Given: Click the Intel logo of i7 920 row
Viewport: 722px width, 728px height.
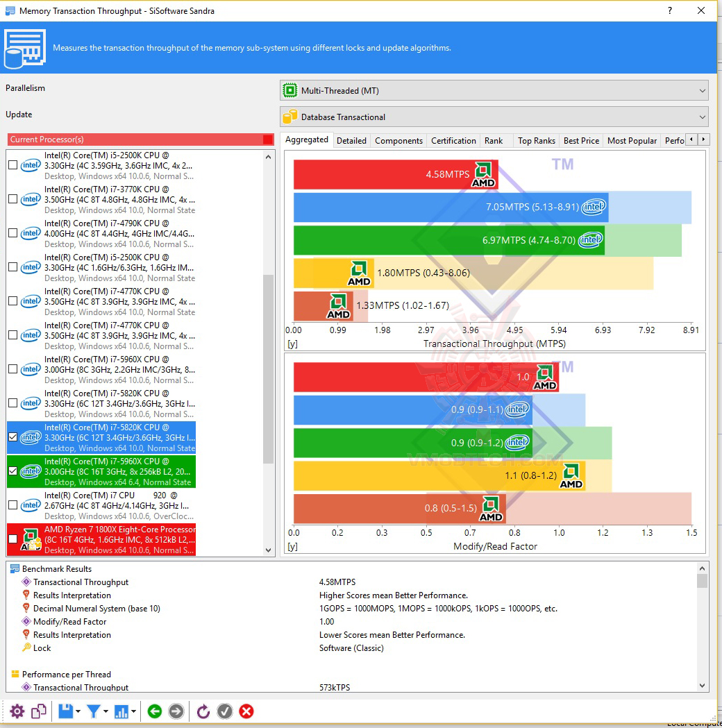Looking at the screenshot, I should pyautogui.click(x=31, y=505).
